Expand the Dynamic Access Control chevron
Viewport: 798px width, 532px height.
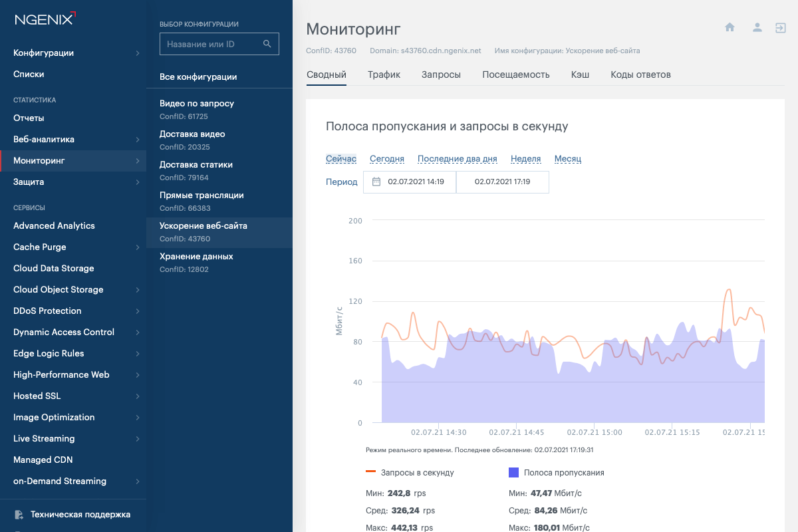point(138,332)
